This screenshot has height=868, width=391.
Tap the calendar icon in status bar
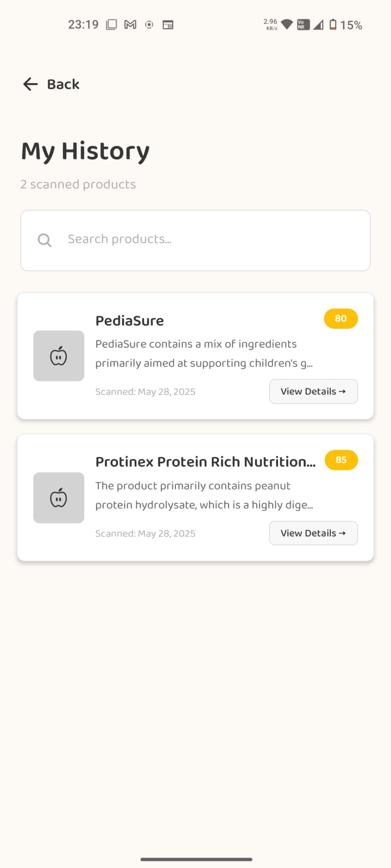coord(168,24)
